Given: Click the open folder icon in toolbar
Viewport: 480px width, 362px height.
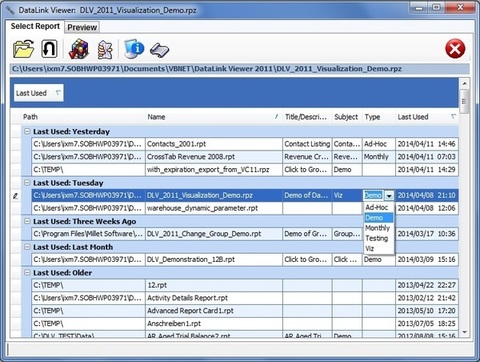Looking at the screenshot, I should coord(24,49).
